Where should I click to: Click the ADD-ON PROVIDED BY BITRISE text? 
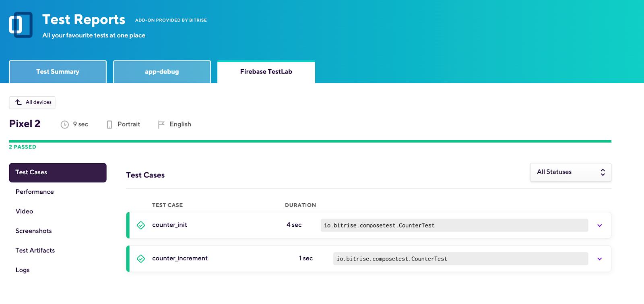[x=171, y=20]
